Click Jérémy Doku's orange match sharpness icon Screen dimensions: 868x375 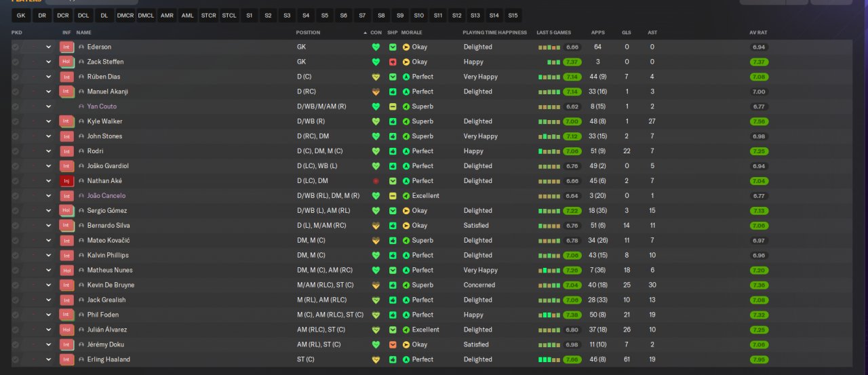click(x=393, y=344)
